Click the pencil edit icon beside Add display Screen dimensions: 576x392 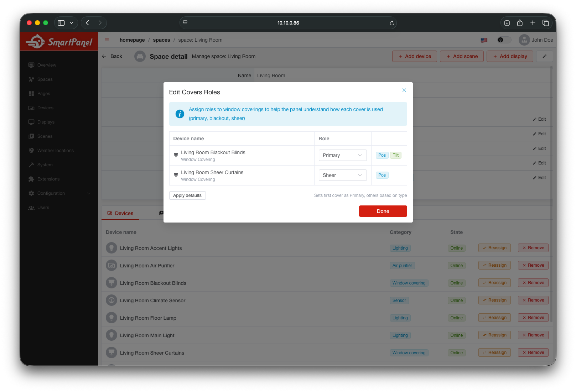544,56
